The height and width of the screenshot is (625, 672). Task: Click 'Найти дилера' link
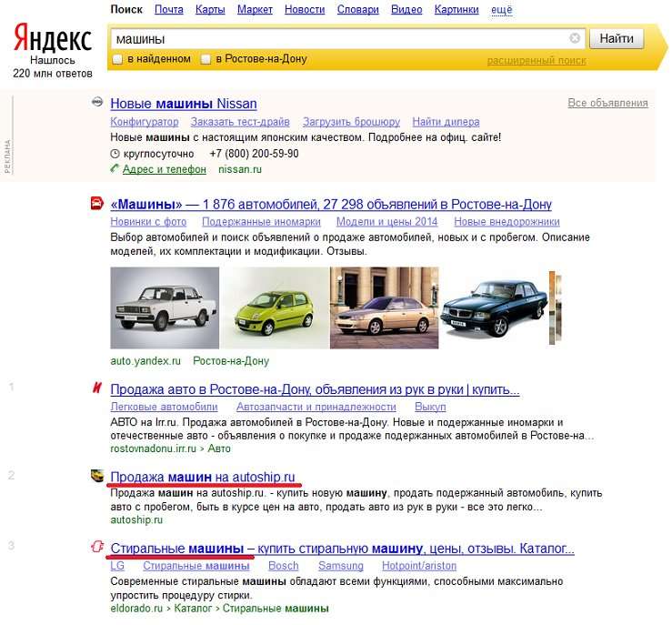click(x=446, y=122)
